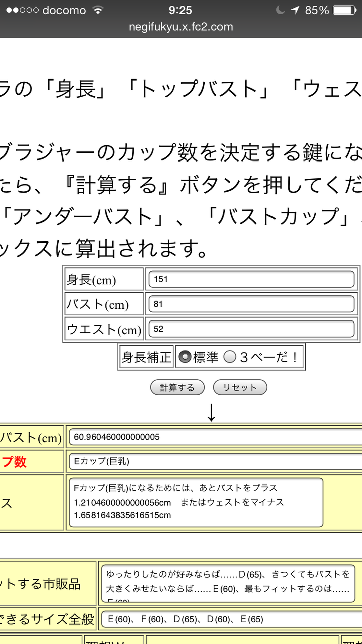Tap the 身長補正 label
Image resolution: width=362 pixels, height=644 pixels.
click(146, 357)
